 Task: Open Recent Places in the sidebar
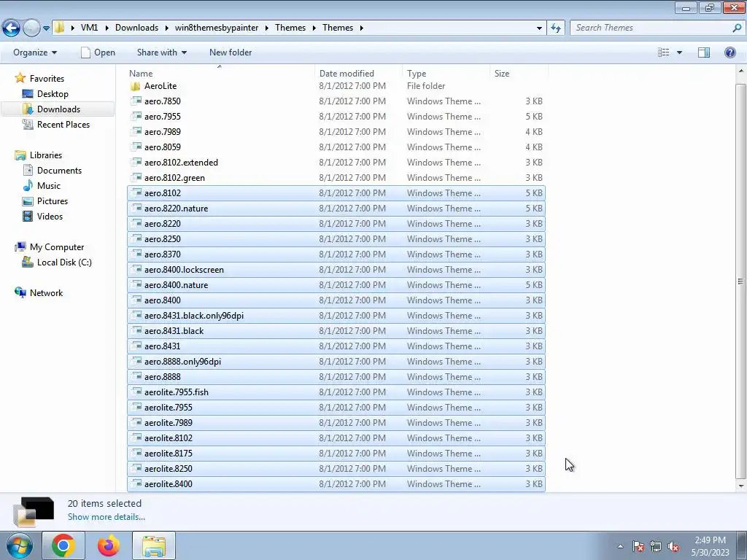click(63, 124)
